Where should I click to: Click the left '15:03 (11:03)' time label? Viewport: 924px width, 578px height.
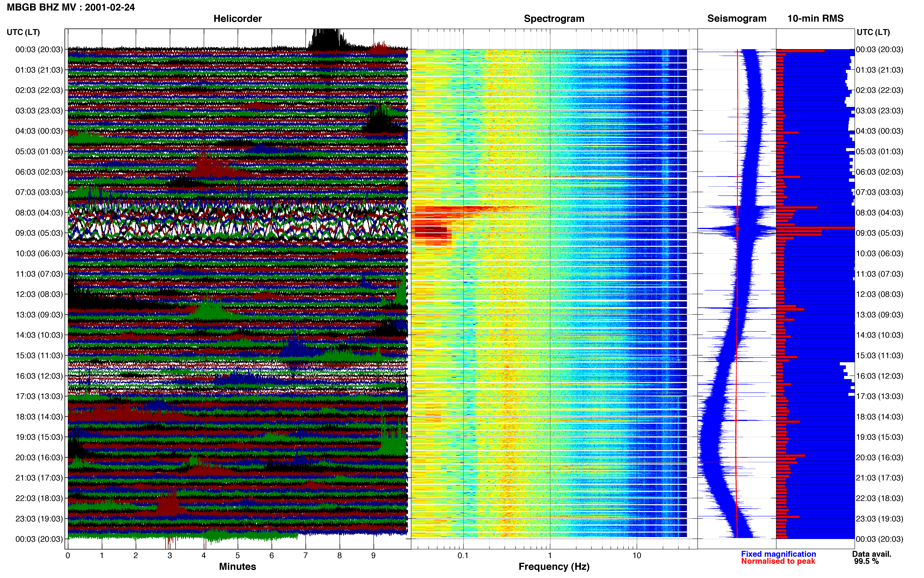coord(39,355)
